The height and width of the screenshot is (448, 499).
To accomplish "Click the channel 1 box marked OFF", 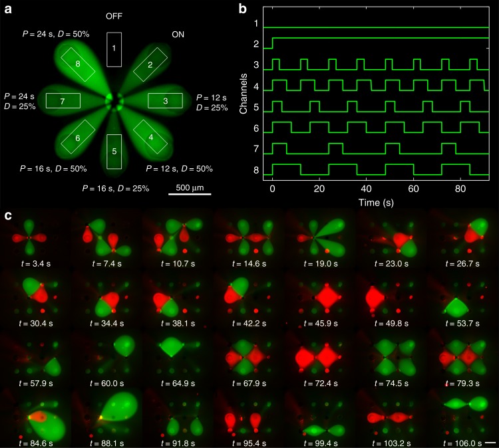I will pos(114,49).
